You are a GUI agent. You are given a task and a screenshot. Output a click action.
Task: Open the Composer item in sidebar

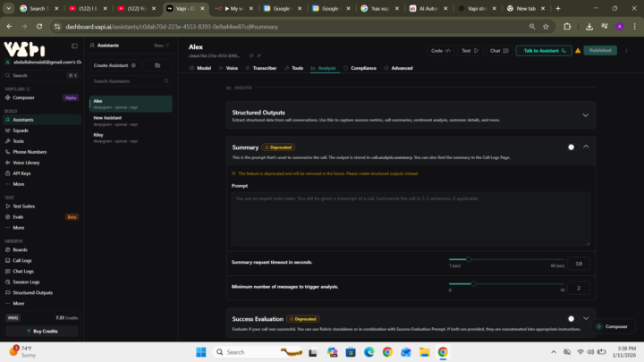click(23, 97)
